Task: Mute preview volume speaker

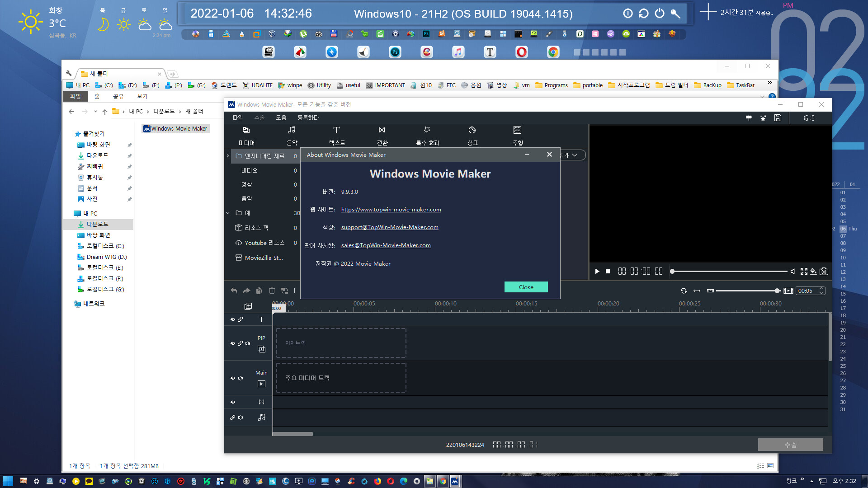Action: point(793,272)
